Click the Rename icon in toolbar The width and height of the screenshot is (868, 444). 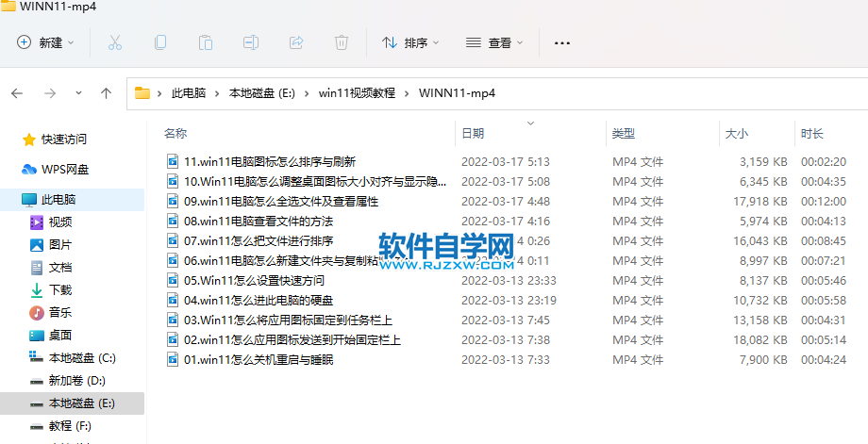click(x=251, y=42)
